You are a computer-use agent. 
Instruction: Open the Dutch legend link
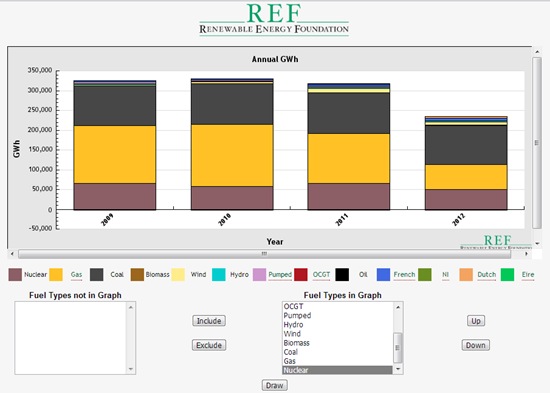coord(487,275)
